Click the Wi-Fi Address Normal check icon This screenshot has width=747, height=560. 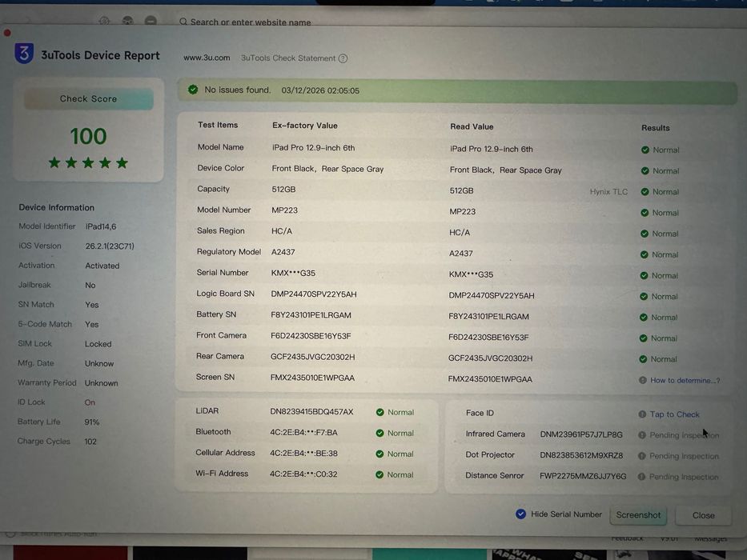click(380, 474)
